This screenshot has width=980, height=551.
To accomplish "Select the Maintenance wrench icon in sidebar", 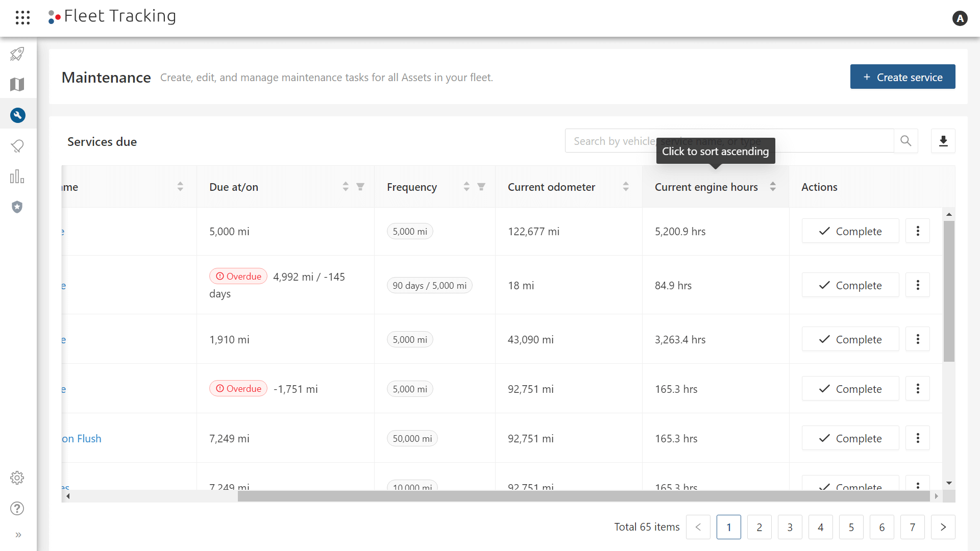I will pyautogui.click(x=18, y=115).
